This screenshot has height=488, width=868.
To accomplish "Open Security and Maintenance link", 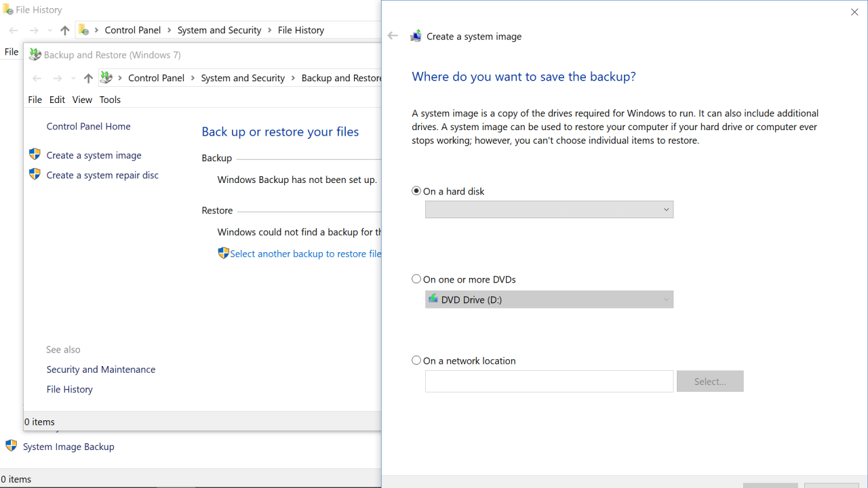I will pyautogui.click(x=101, y=369).
